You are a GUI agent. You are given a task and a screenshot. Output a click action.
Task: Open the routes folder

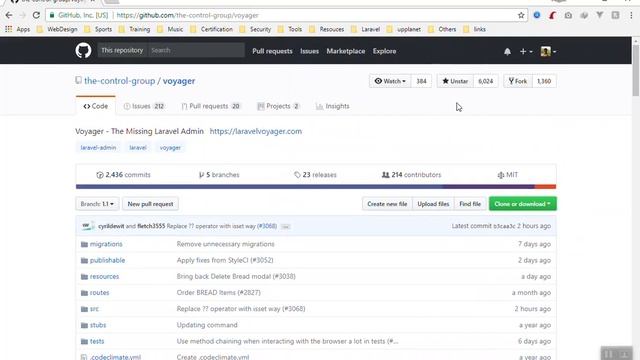100,293
